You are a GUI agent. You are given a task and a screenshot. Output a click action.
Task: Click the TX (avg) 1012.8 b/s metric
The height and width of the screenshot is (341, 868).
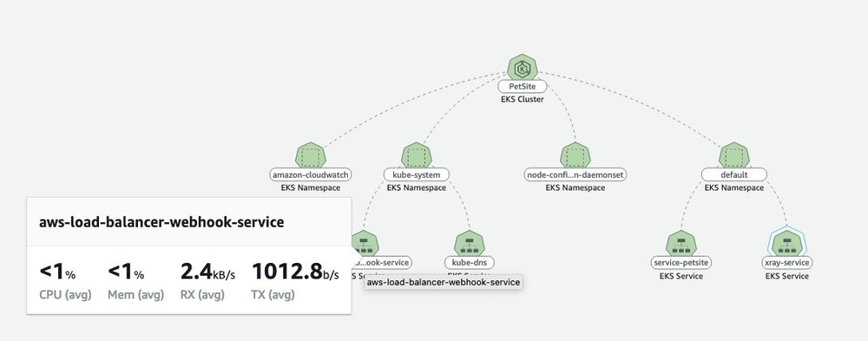click(x=296, y=281)
